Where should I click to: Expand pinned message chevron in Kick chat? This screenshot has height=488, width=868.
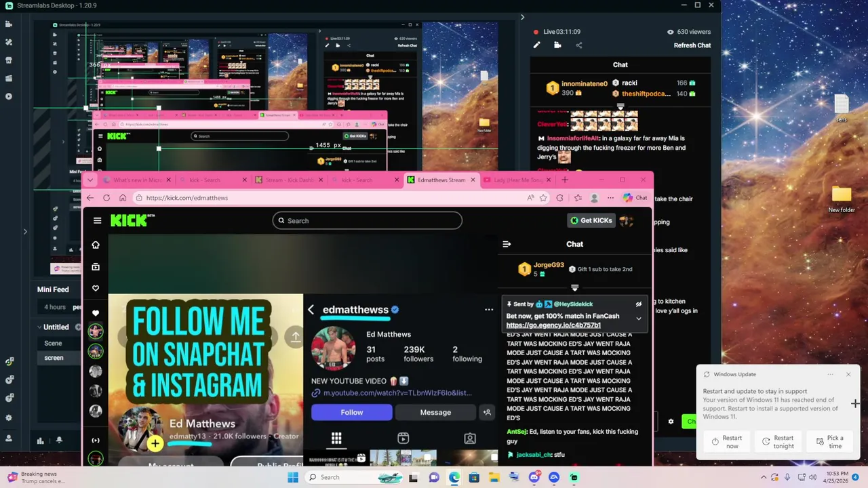click(x=639, y=319)
